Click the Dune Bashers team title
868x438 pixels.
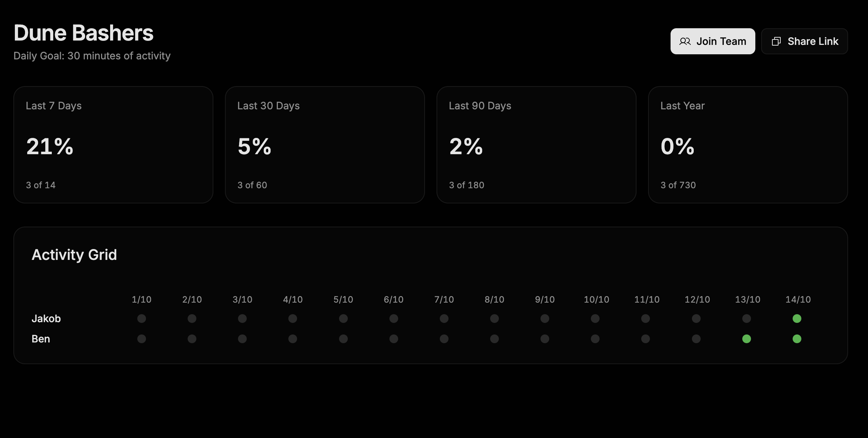[x=83, y=33]
